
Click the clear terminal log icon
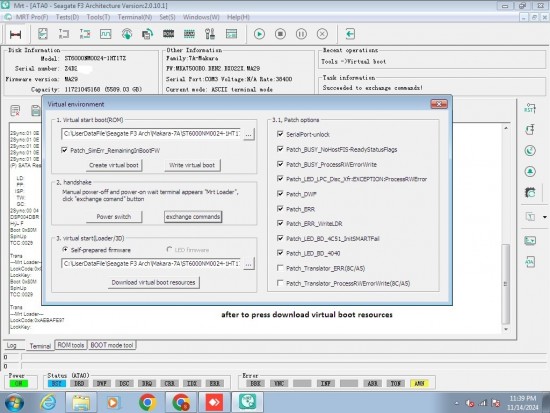(x=15, y=111)
